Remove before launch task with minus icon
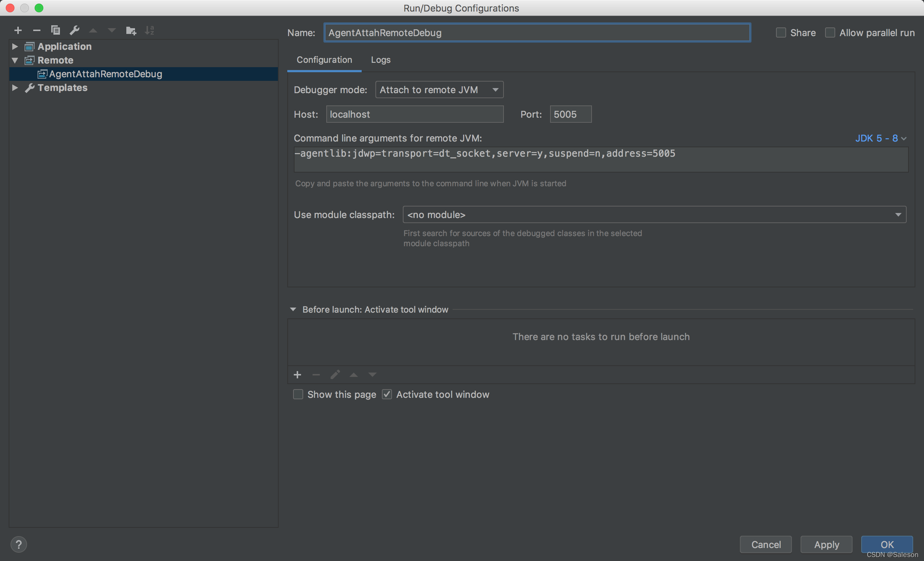The height and width of the screenshot is (561, 924). [316, 375]
